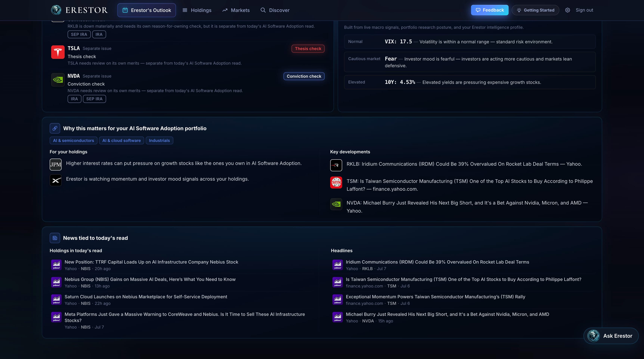Image resolution: width=644 pixels, height=359 pixels.
Task: Click Yahoo icon beside Exceptional Momentum headline
Action: 338,299
